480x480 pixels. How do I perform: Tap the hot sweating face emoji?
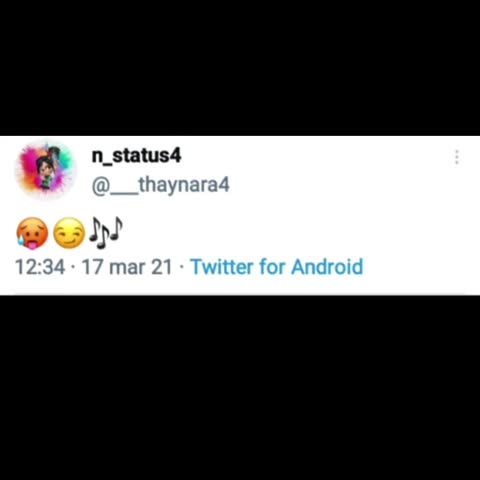32,233
